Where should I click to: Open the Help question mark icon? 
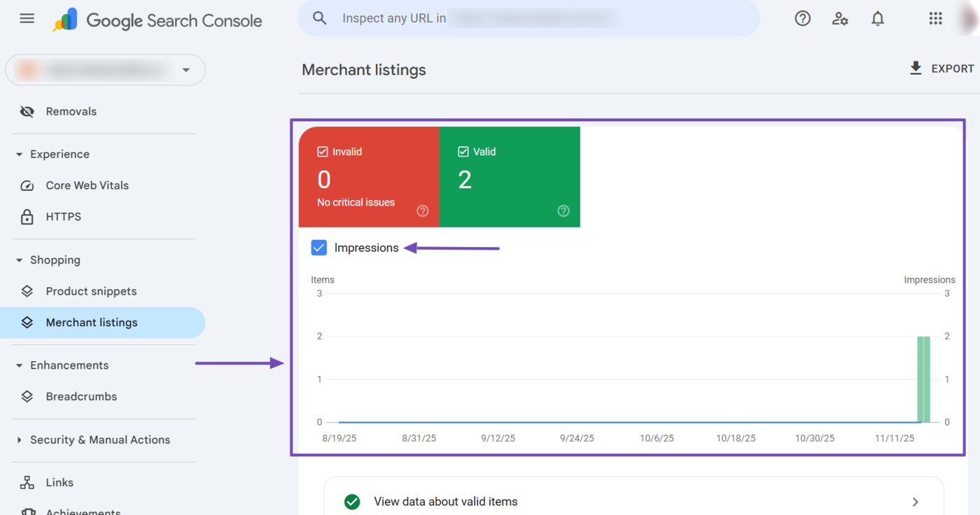coord(802,18)
